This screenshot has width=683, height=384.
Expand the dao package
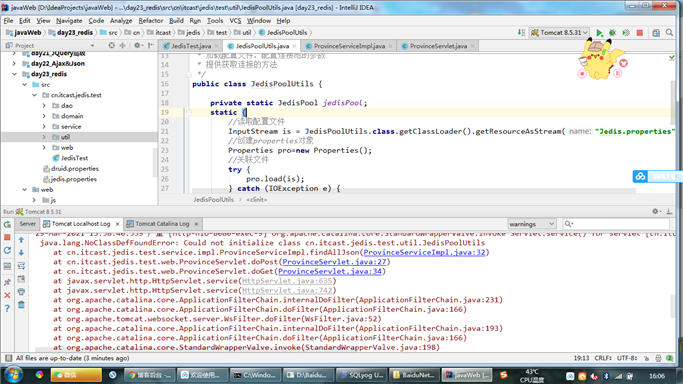44,105
